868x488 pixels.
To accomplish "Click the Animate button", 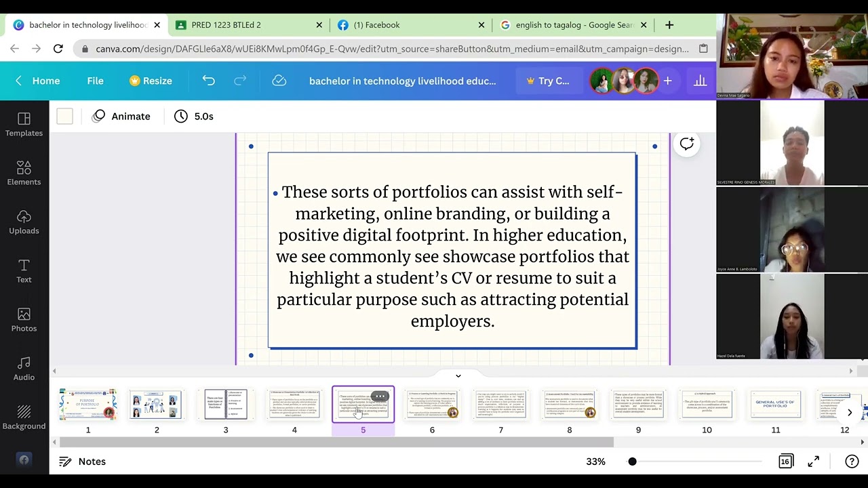I will pos(121,117).
